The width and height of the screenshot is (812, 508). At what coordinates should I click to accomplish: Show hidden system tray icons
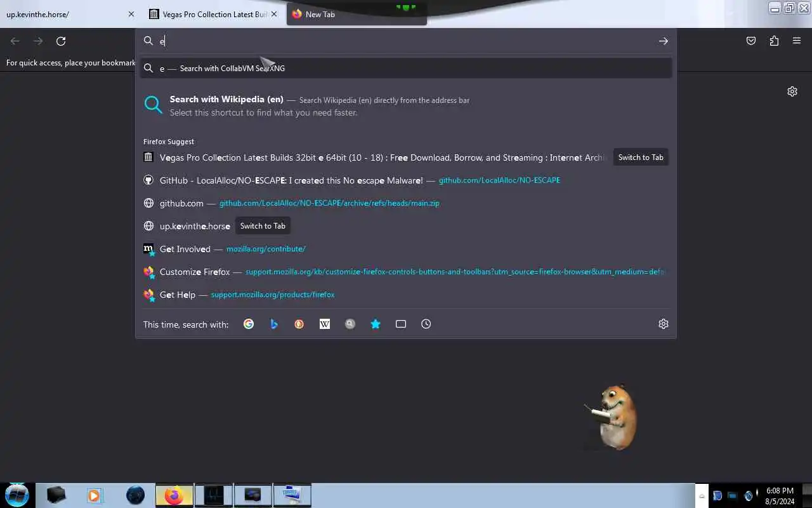[702, 496]
